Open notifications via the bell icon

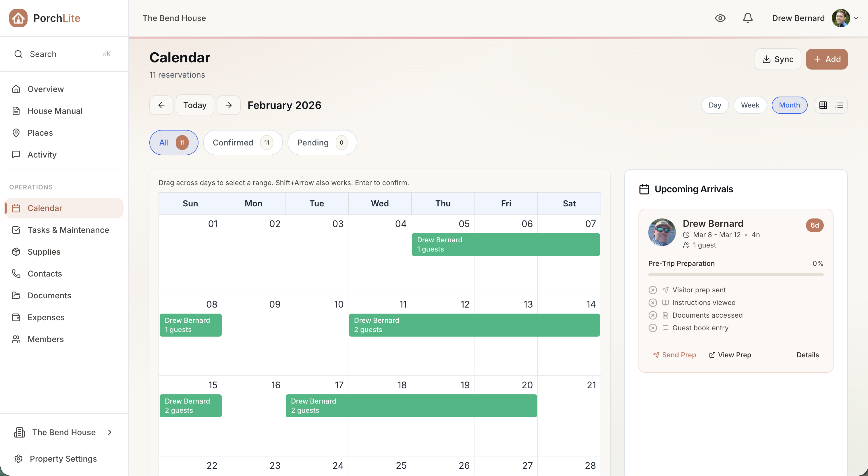747,18
